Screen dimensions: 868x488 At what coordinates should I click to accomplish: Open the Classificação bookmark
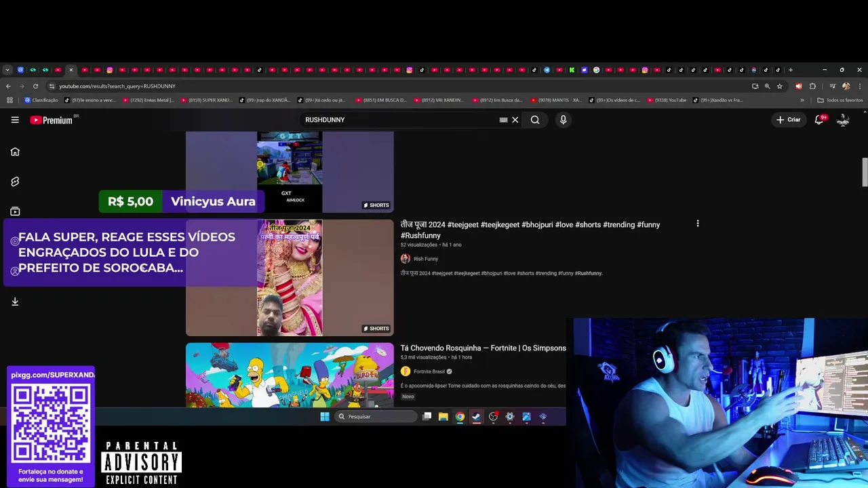point(41,100)
